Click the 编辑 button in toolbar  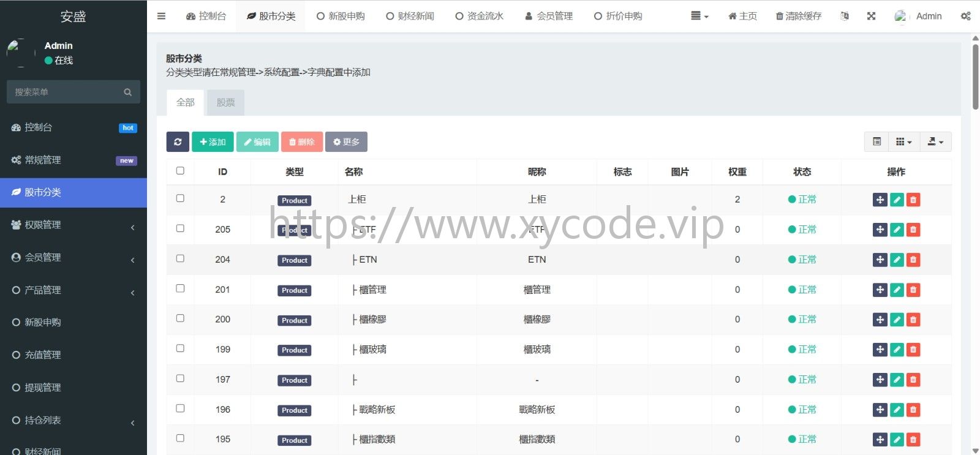pyautogui.click(x=257, y=141)
